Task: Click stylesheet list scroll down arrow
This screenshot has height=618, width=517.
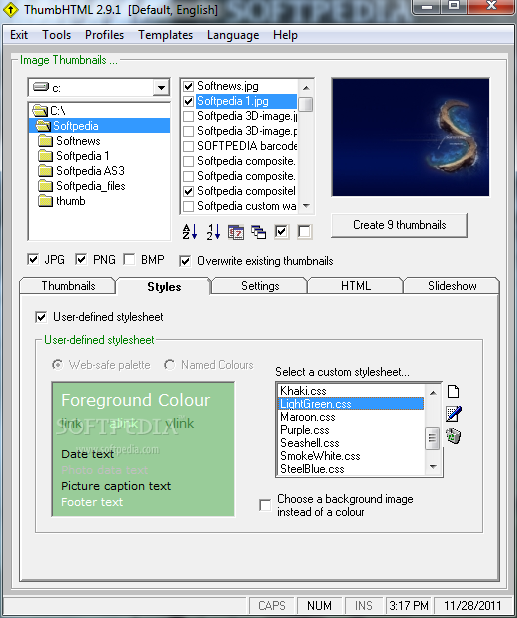Action: coord(433,467)
